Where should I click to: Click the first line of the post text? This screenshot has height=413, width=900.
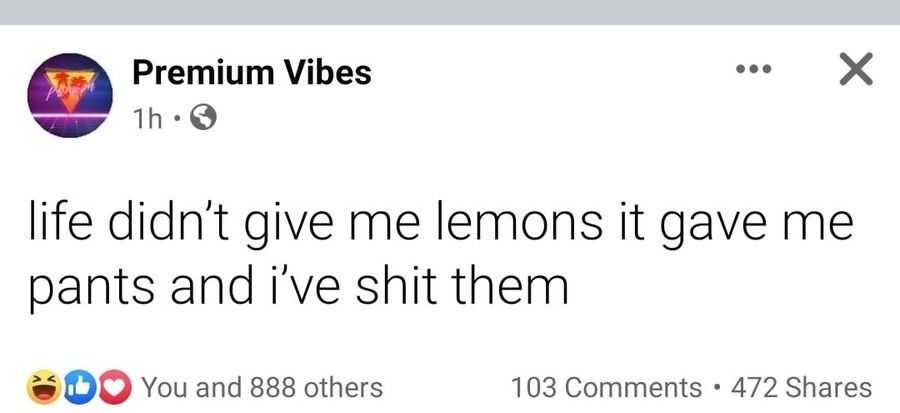click(440, 226)
